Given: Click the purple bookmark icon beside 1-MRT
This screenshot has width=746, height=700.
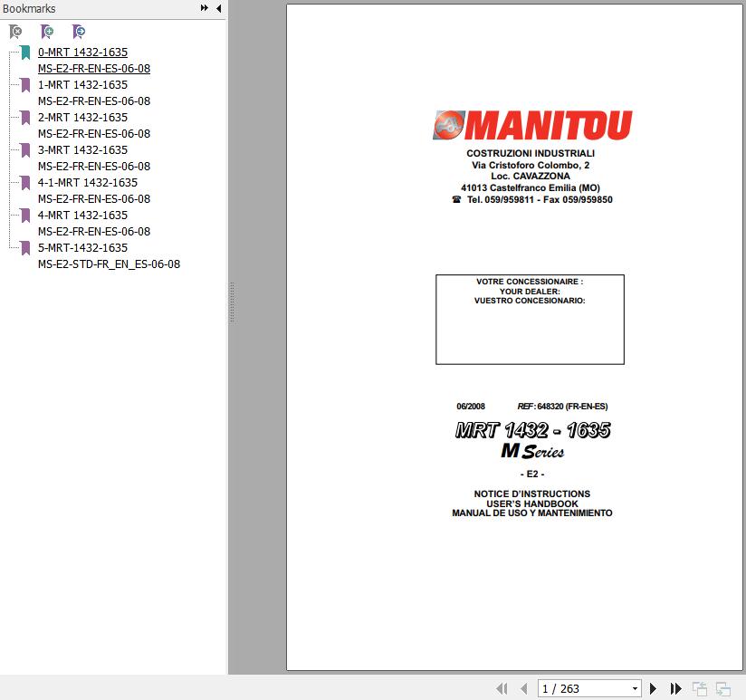Looking at the screenshot, I should 25,85.
